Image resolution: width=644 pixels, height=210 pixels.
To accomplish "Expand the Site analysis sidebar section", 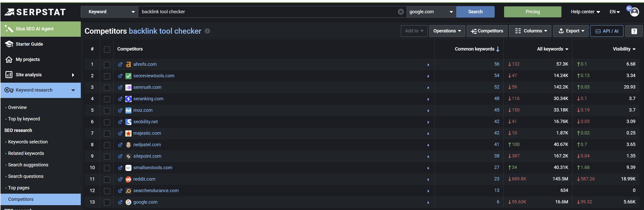I will click(x=41, y=75).
